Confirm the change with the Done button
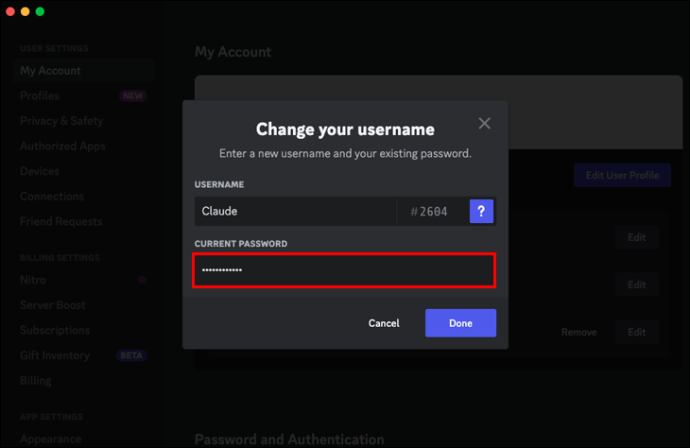The image size is (690, 448). pyautogui.click(x=460, y=323)
